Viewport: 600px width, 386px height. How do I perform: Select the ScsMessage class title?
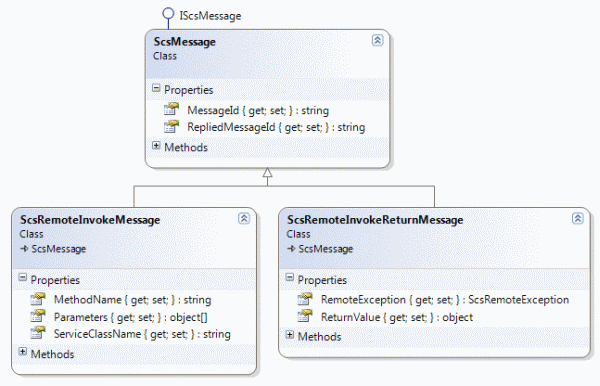[184, 42]
